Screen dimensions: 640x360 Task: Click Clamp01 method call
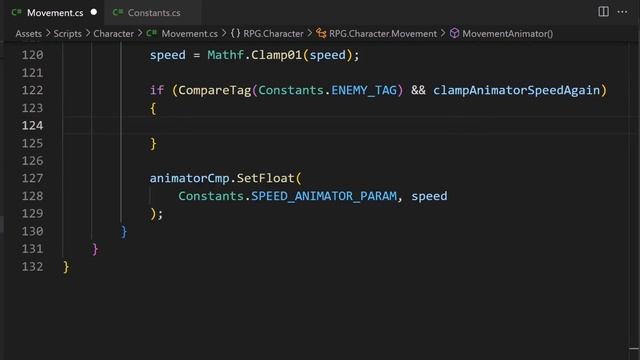pos(276,55)
